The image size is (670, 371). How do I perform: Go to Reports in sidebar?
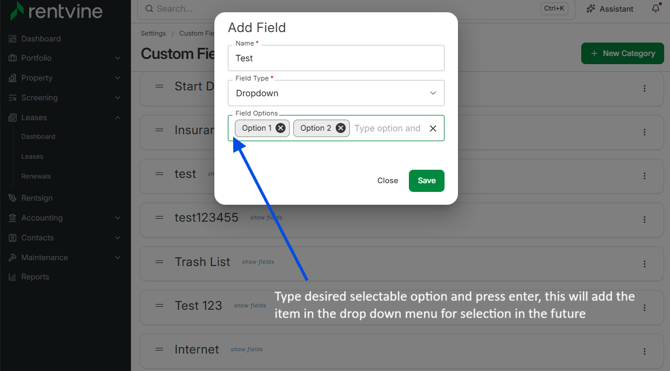click(35, 277)
